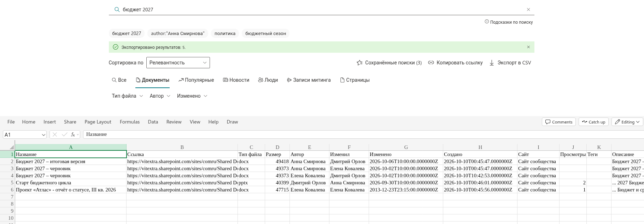Open the Draw ribbon tab
The width and height of the screenshot is (644, 224).
(x=232, y=122)
